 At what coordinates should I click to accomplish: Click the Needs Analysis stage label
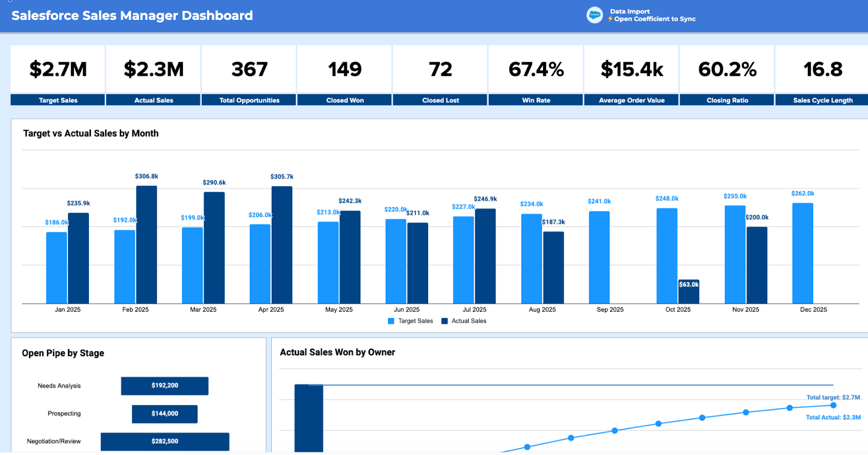(x=59, y=386)
